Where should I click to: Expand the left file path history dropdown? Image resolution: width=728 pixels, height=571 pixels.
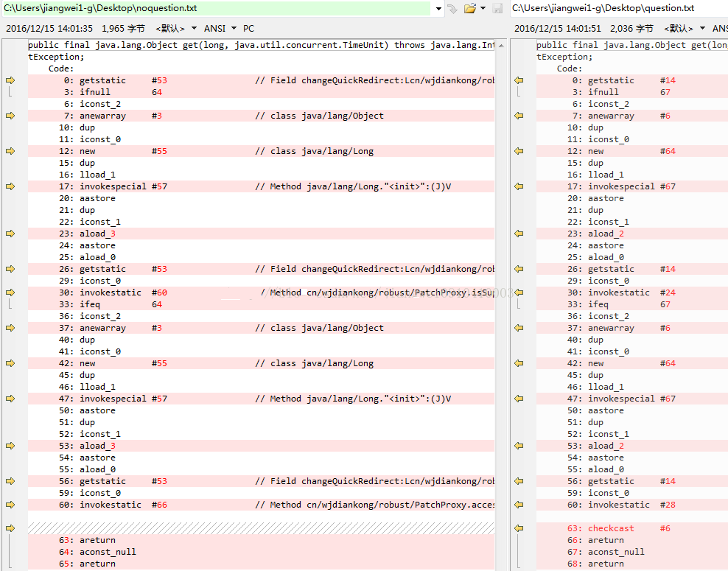coord(438,9)
